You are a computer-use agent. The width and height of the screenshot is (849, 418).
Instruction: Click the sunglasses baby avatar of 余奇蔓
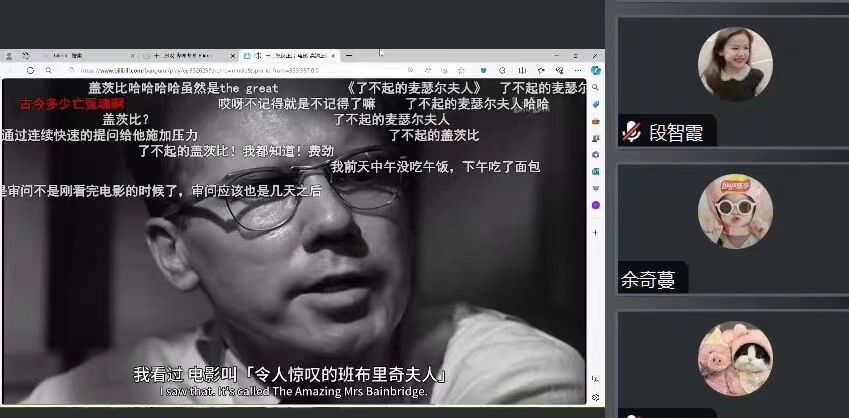(x=735, y=212)
